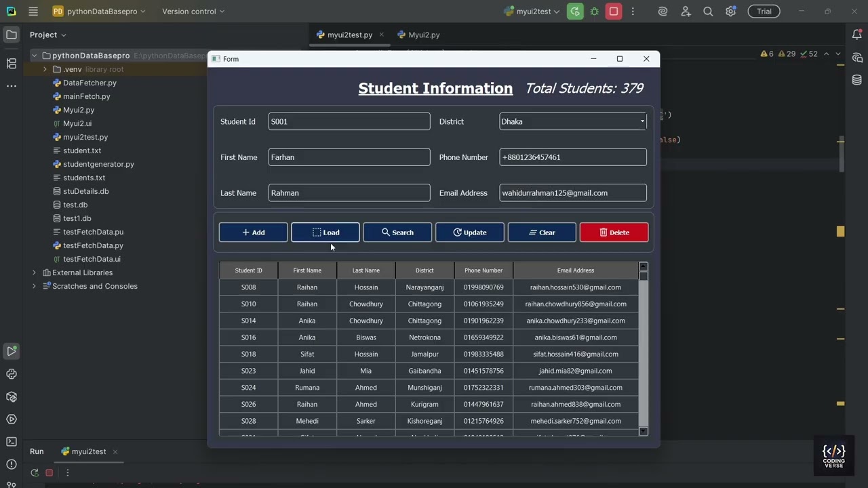Open the PyCharm main menu hamburger icon
868x488 pixels.
pyautogui.click(x=33, y=12)
